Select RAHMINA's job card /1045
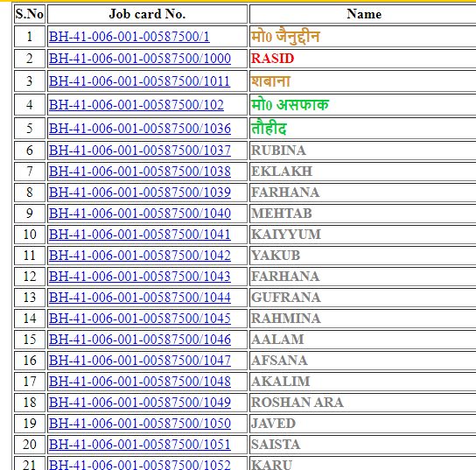 click(140, 319)
